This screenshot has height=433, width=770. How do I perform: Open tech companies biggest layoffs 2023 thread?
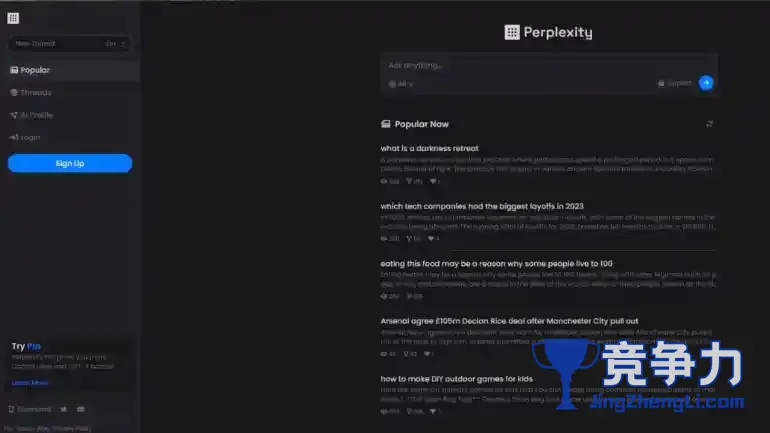pyautogui.click(x=482, y=206)
